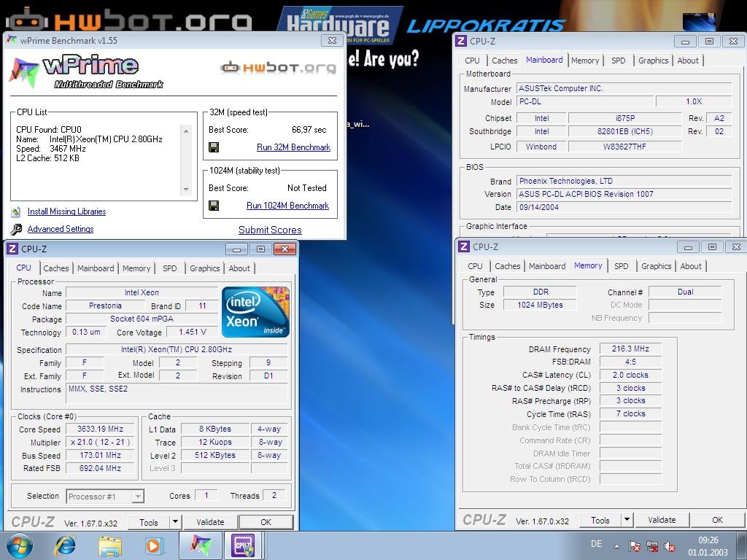Click Tools button in CPU window
The width and height of the screenshot is (747, 560).
[149, 522]
